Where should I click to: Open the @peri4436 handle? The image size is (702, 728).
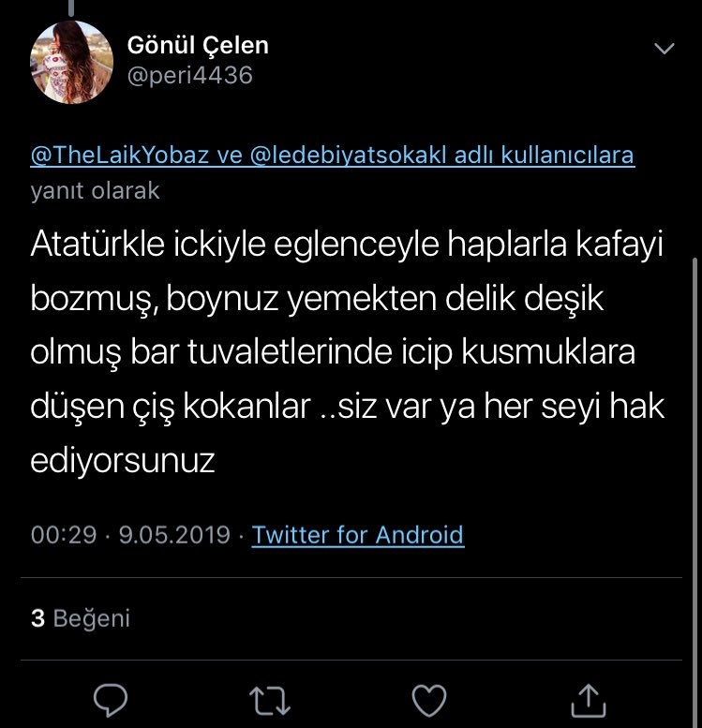[189, 75]
